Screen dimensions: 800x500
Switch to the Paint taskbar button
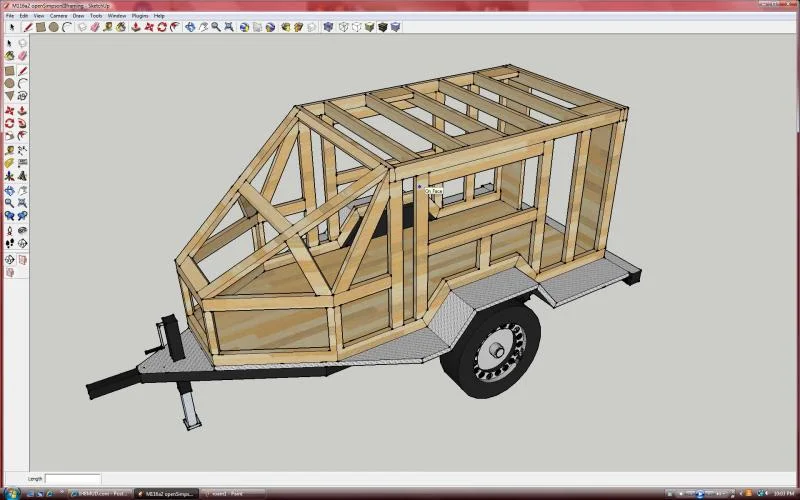[232, 493]
